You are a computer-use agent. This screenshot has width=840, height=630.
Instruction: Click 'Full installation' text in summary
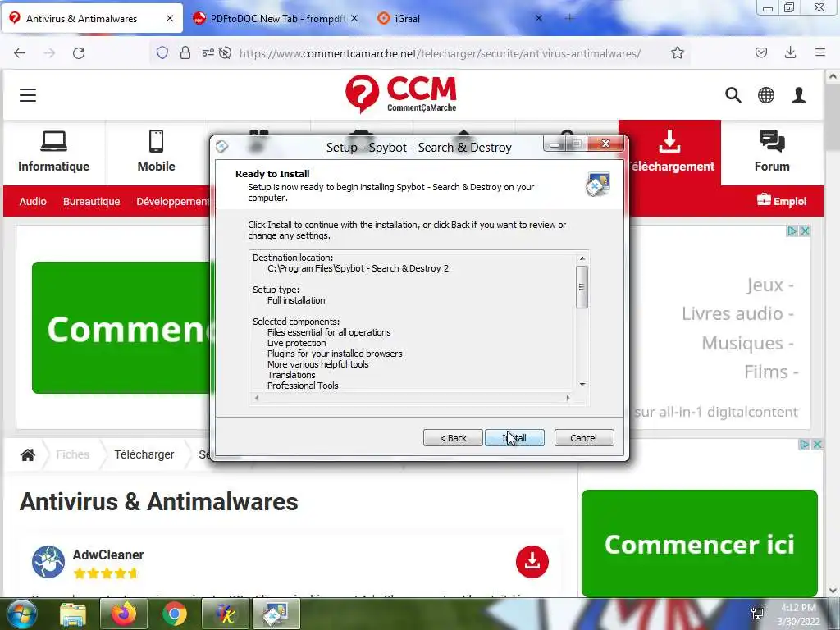[296, 300]
